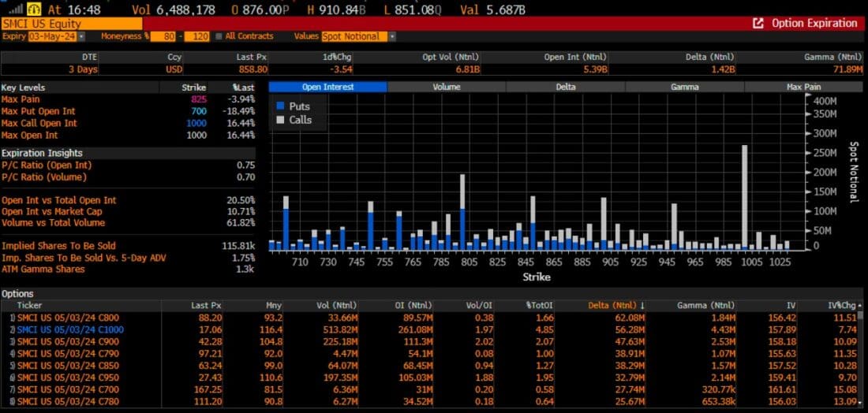Image resolution: width=868 pixels, height=413 pixels.
Task: Click Volume vs Total Volume value 61.82%
Action: pyautogui.click(x=241, y=223)
